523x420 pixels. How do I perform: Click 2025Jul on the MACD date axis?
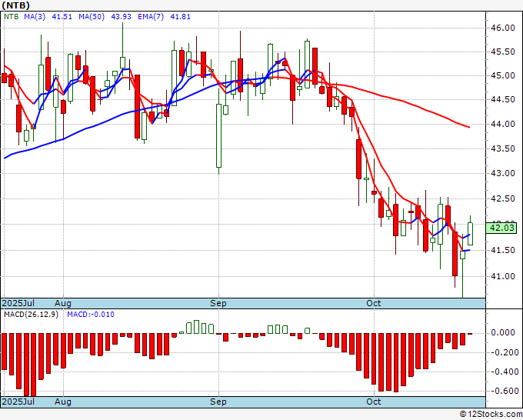(18, 402)
